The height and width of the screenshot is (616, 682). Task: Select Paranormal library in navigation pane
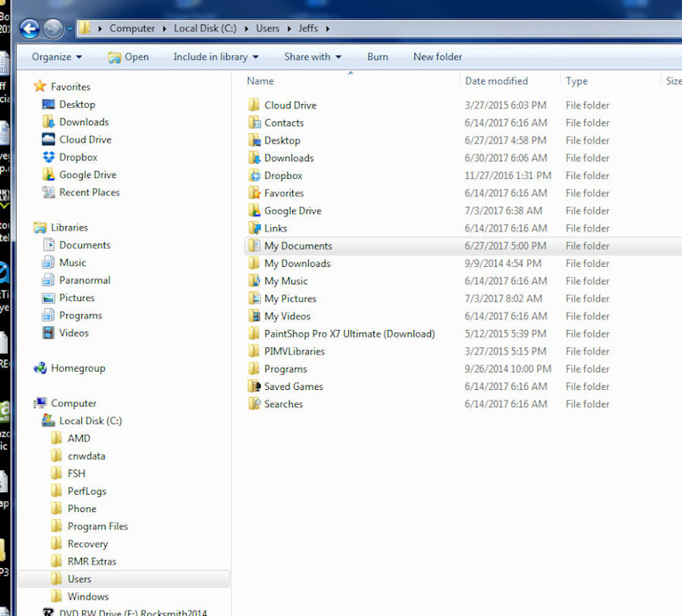click(84, 280)
